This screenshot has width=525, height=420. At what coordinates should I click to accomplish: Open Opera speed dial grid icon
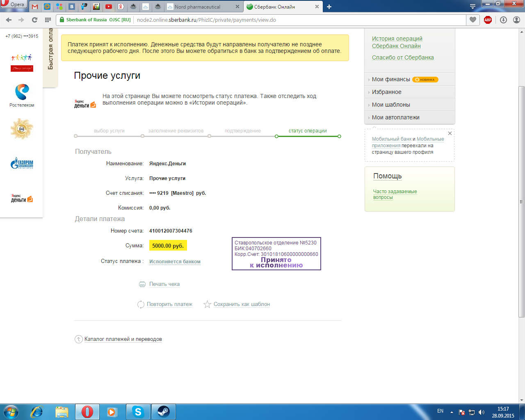[48, 20]
